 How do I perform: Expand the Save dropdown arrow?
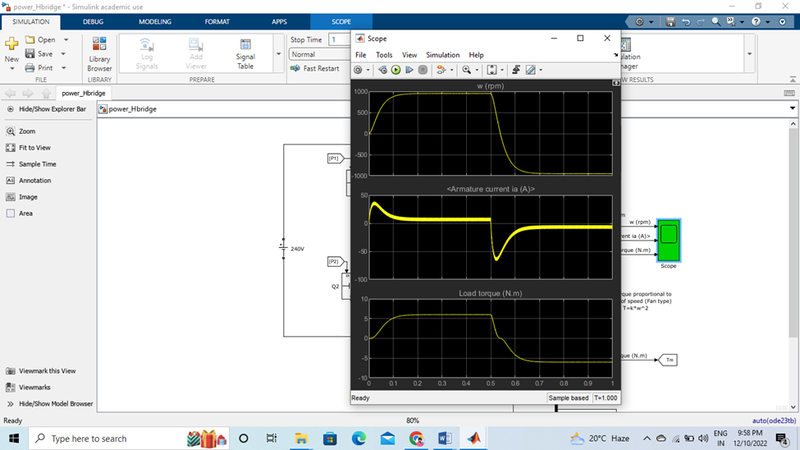(63, 54)
